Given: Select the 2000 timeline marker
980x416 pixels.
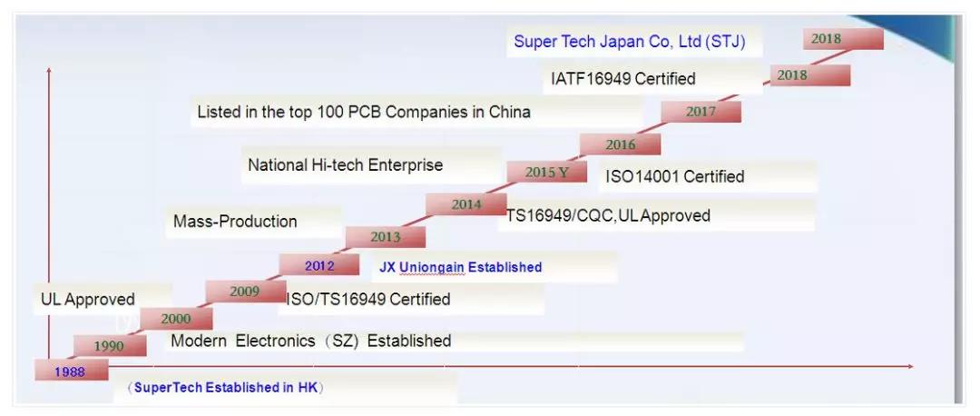Looking at the screenshot, I should (x=176, y=319).
